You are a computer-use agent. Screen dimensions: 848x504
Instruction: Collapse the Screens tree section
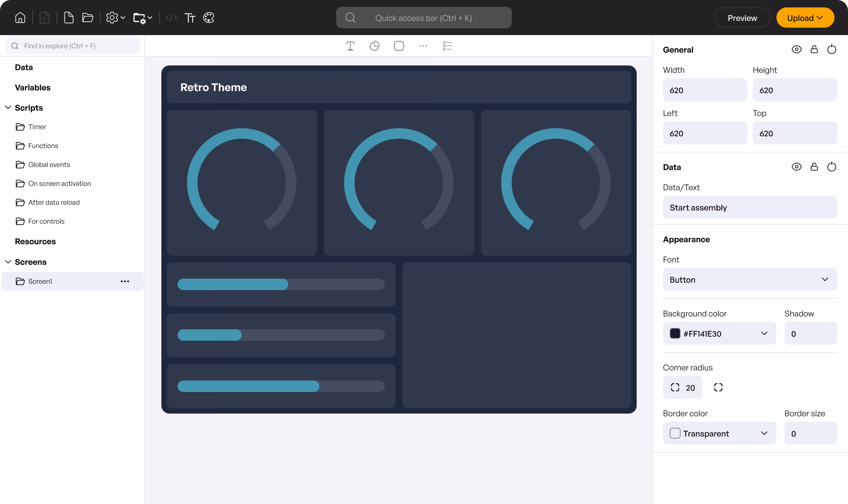(8, 262)
